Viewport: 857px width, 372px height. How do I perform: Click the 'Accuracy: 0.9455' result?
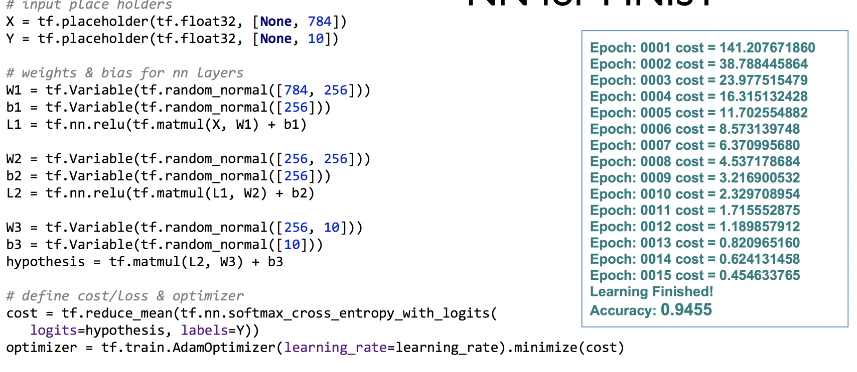tap(651, 310)
